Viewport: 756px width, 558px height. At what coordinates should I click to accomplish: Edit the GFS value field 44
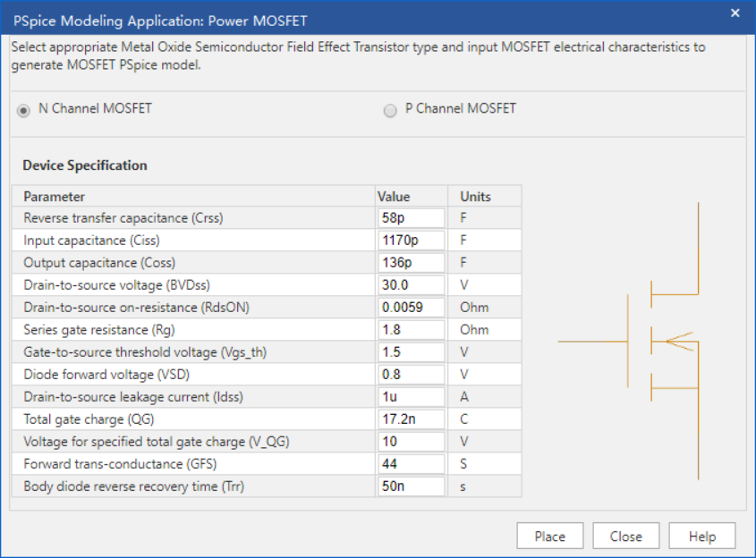(x=412, y=463)
